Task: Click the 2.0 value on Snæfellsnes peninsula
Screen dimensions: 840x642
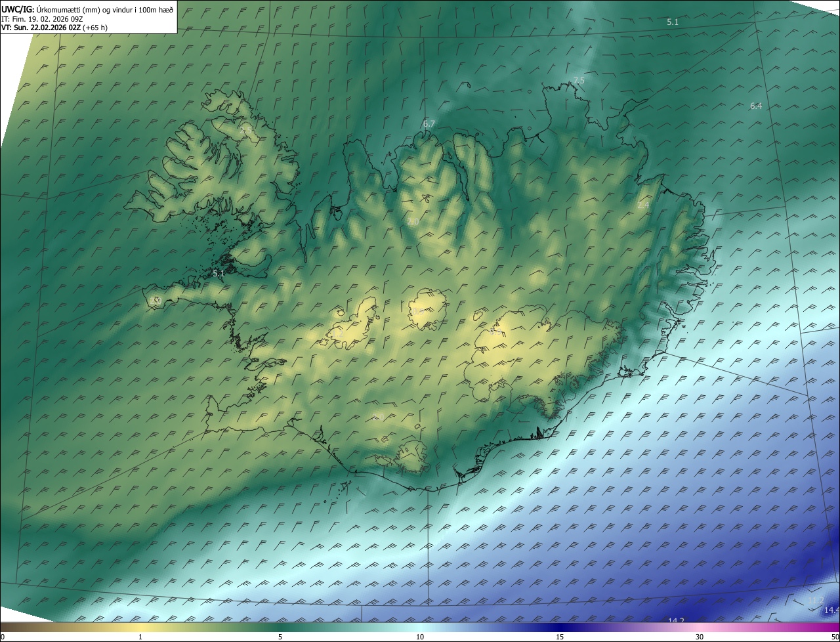Action: pos(157,300)
